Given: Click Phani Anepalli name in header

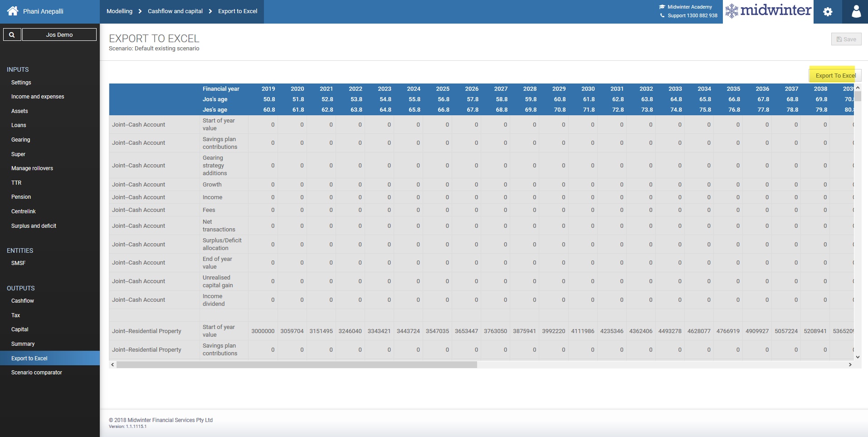Looking at the screenshot, I should click(x=43, y=11).
